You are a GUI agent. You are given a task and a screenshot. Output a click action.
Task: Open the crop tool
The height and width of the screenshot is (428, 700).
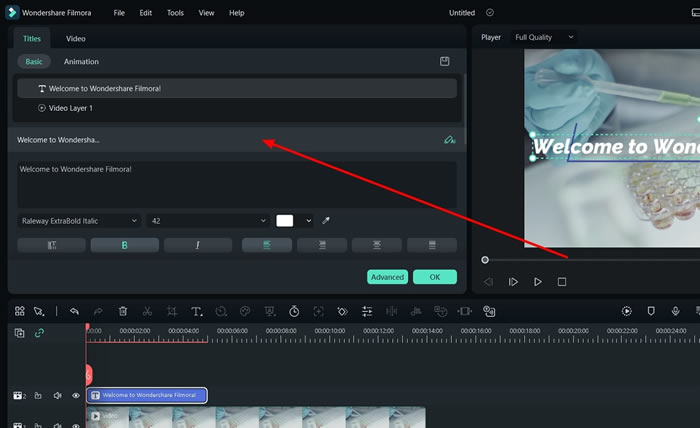click(172, 311)
